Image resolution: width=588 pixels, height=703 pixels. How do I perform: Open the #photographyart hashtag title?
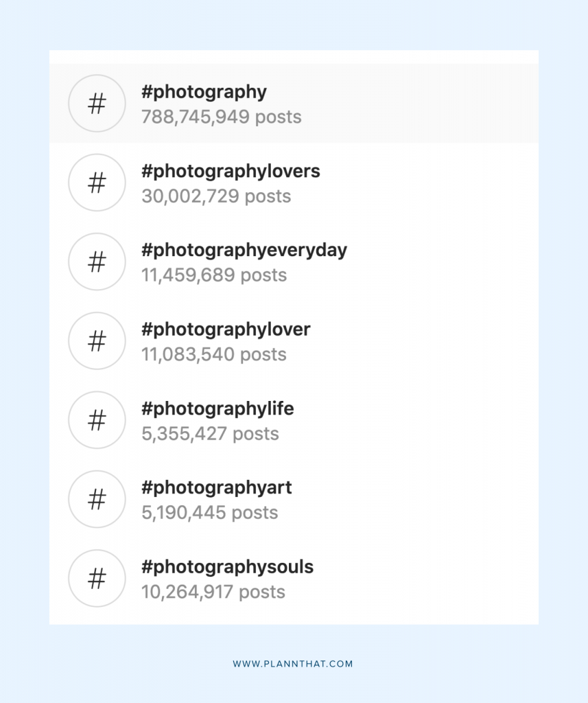click(x=216, y=488)
